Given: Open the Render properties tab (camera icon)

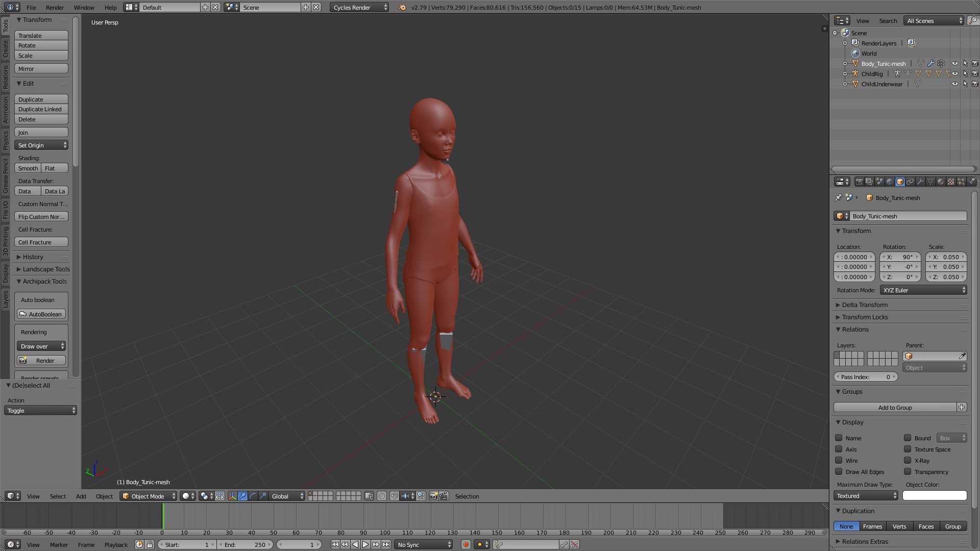Looking at the screenshot, I should [859, 182].
